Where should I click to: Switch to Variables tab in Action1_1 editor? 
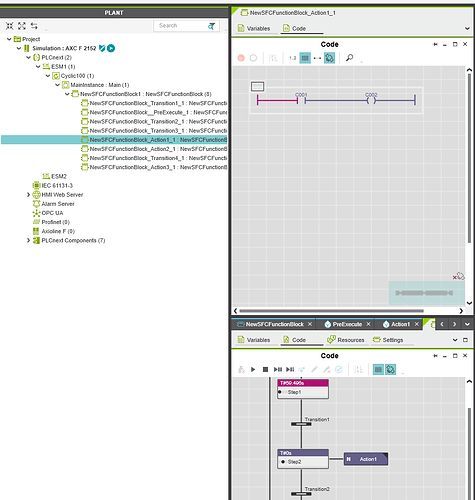click(254, 29)
